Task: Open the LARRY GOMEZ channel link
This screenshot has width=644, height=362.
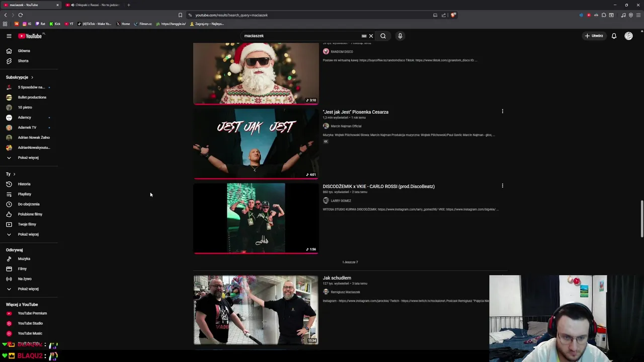Action: tap(341, 201)
